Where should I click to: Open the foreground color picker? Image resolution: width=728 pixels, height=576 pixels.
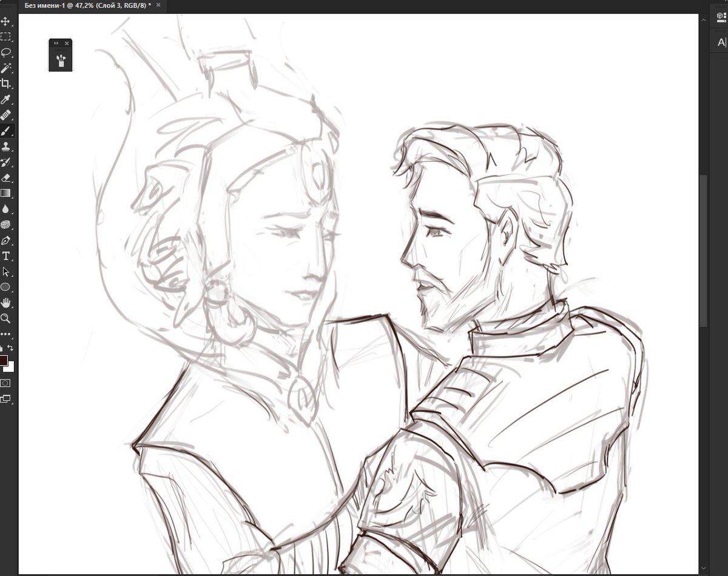point(4,360)
